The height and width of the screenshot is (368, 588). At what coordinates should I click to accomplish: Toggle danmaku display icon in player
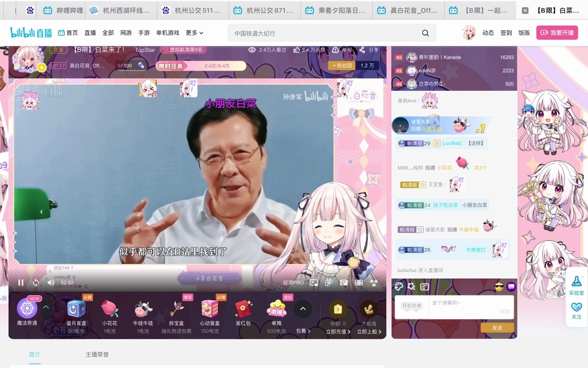point(329,283)
